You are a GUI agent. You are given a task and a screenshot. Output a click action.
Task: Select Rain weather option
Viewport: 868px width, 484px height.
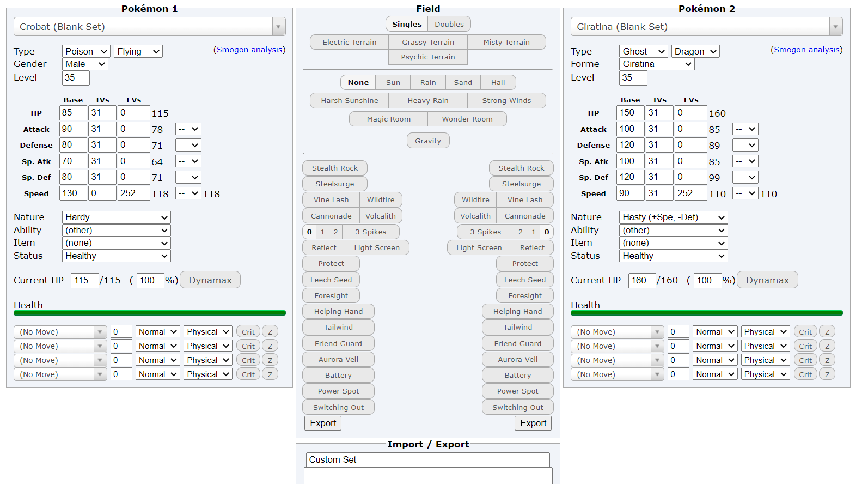428,82
